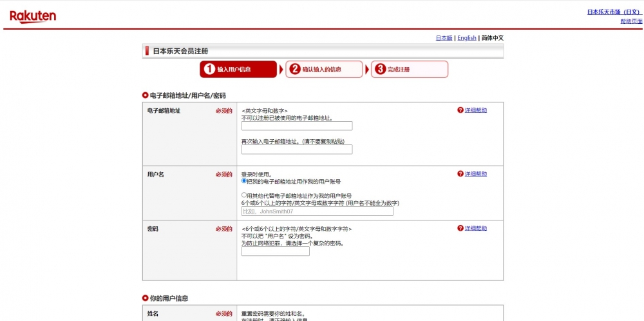Viewport: 644px width, 321px height.
Task: Click the Rakuten logo
Action: (x=33, y=17)
